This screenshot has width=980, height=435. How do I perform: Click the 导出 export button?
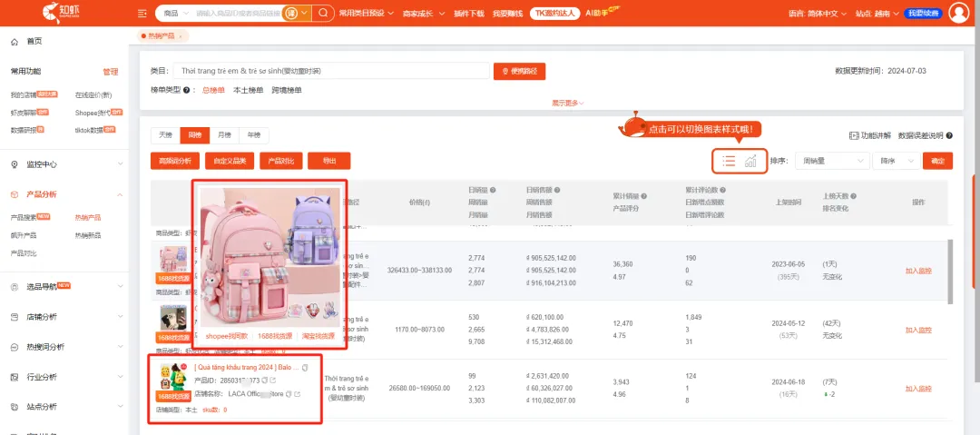[x=328, y=161]
